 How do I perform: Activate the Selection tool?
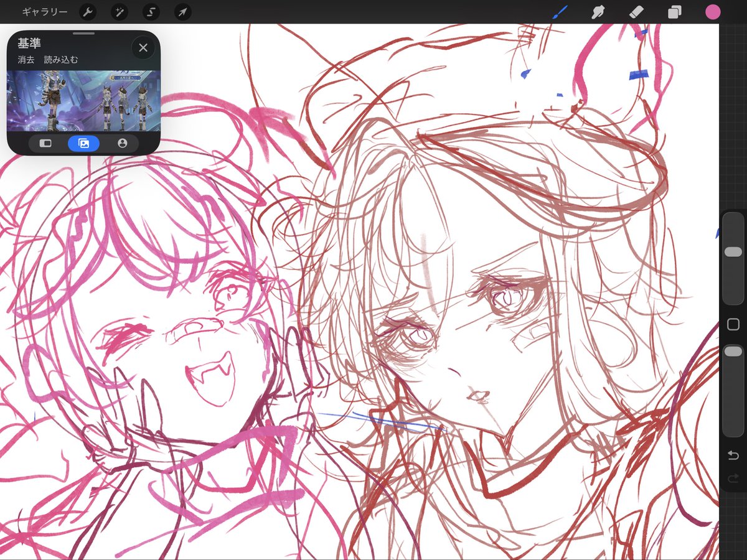click(x=151, y=12)
